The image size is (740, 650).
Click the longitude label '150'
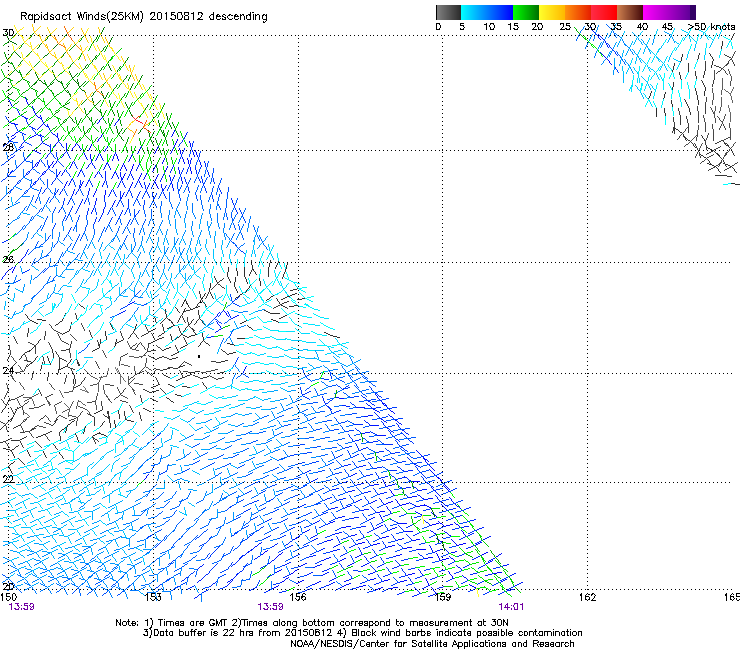9,597
